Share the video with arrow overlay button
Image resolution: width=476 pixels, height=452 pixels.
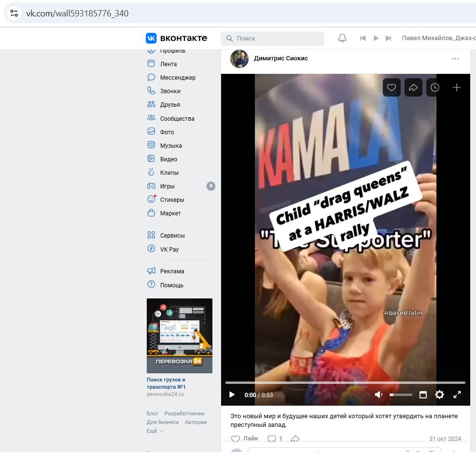(x=413, y=87)
